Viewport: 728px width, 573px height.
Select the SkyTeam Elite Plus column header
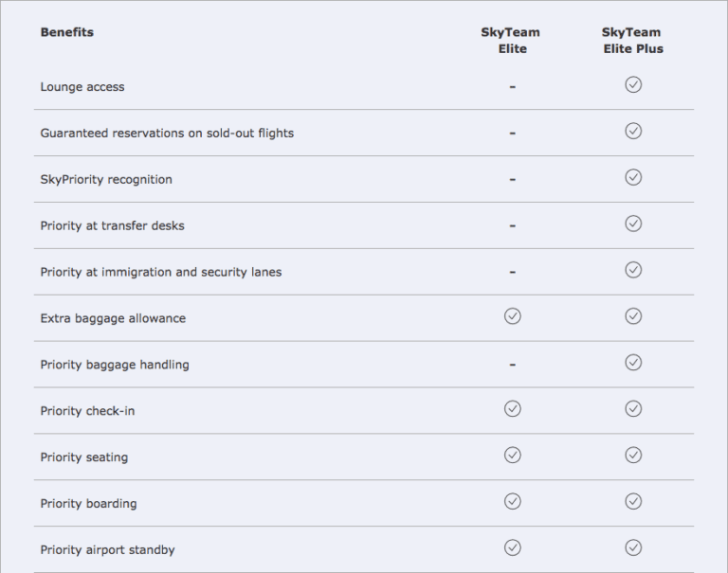point(632,41)
